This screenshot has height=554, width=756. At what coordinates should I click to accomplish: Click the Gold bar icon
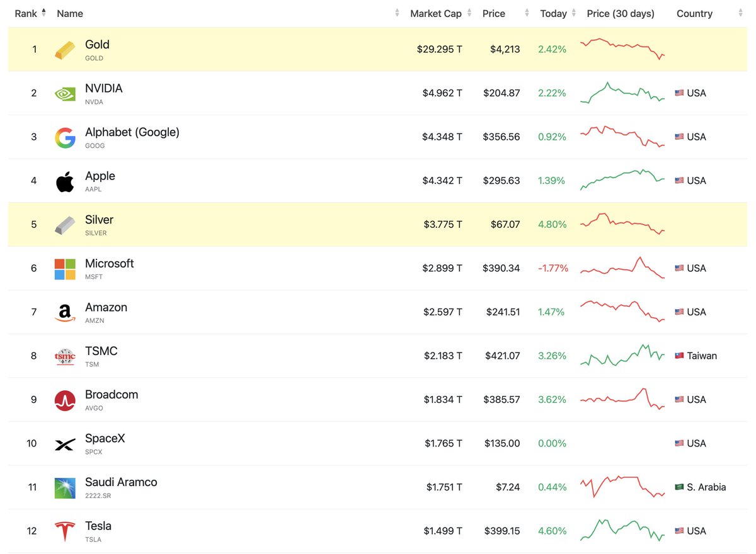click(x=65, y=50)
